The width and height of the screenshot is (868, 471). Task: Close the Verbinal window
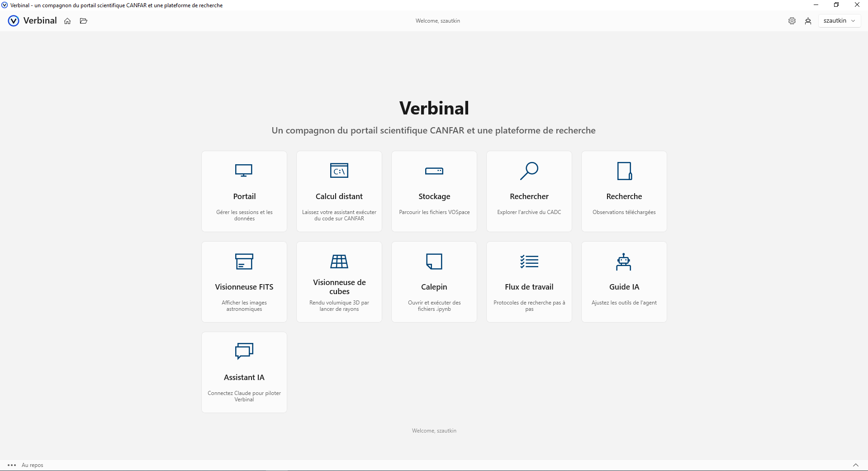point(857,5)
